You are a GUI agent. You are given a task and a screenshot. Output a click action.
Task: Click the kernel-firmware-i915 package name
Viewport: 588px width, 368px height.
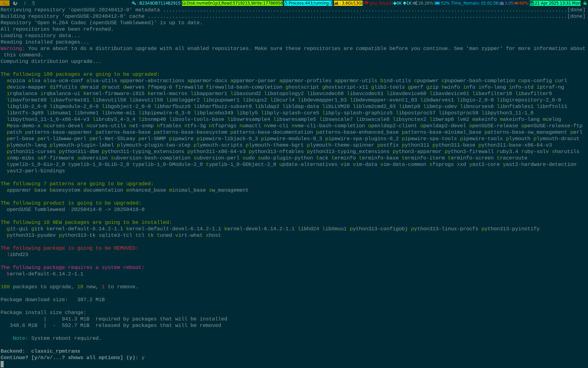[x=114, y=94]
